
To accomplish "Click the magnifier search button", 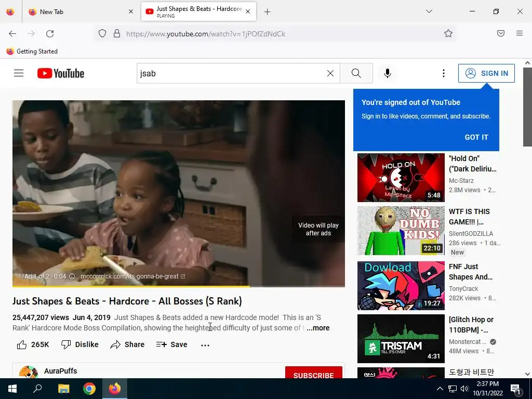I will pyautogui.click(x=356, y=73).
